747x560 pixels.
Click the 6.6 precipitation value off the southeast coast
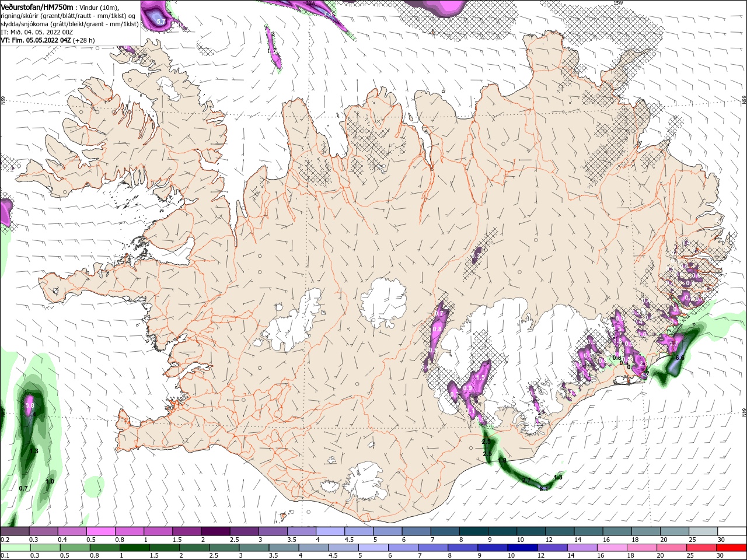pos(679,357)
